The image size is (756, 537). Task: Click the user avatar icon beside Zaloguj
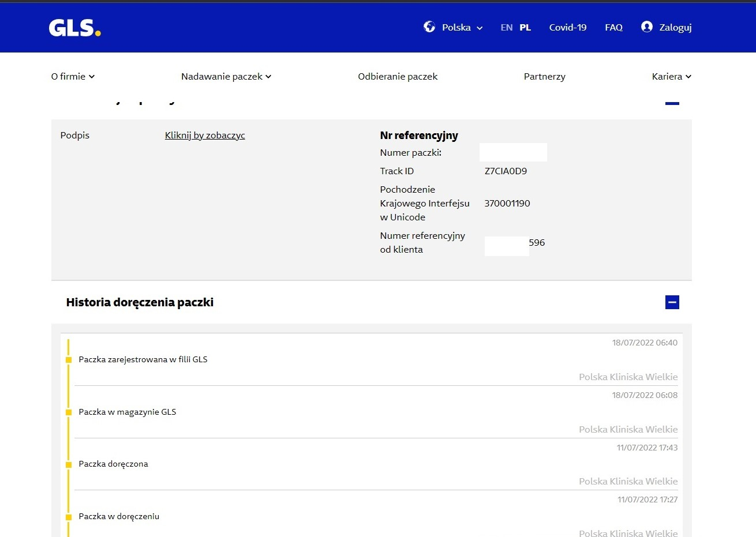point(647,27)
